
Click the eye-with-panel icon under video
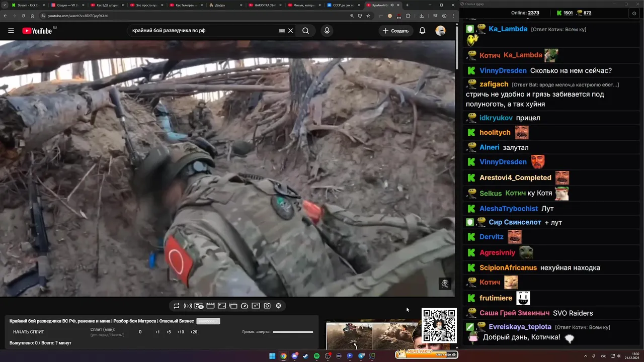click(199, 306)
